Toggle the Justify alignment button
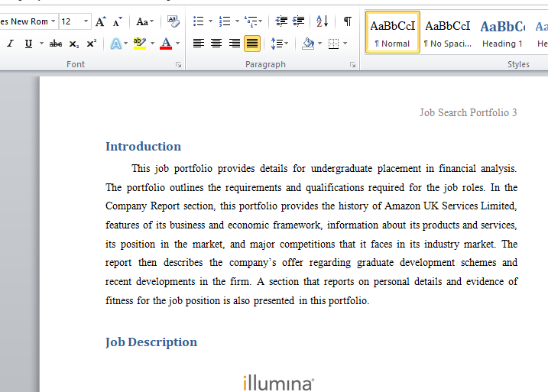This screenshot has width=548, height=392. (x=252, y=44)
